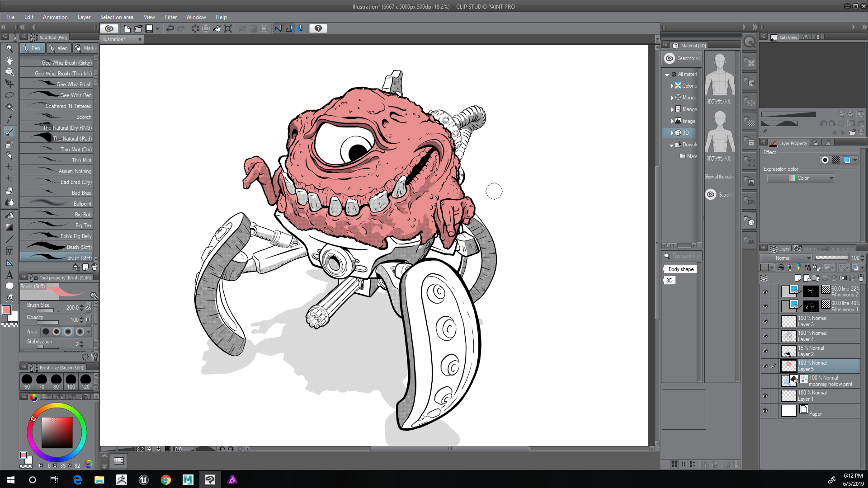This screenshot has height=488, width=868.
Task: Switch to the Marker sub tool tab
Action: click(85, 48)
